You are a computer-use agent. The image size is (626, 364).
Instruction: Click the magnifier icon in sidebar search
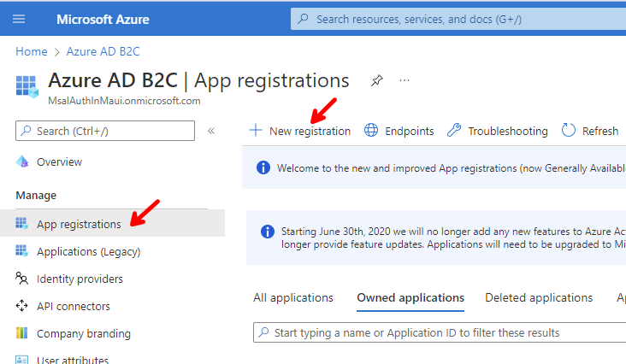coord(26,131)
